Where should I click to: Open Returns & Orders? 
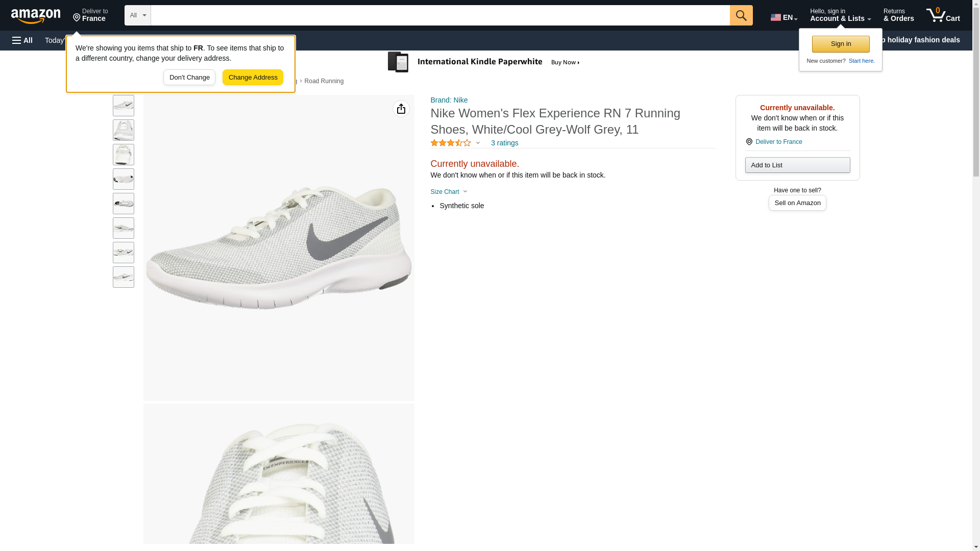898,15
